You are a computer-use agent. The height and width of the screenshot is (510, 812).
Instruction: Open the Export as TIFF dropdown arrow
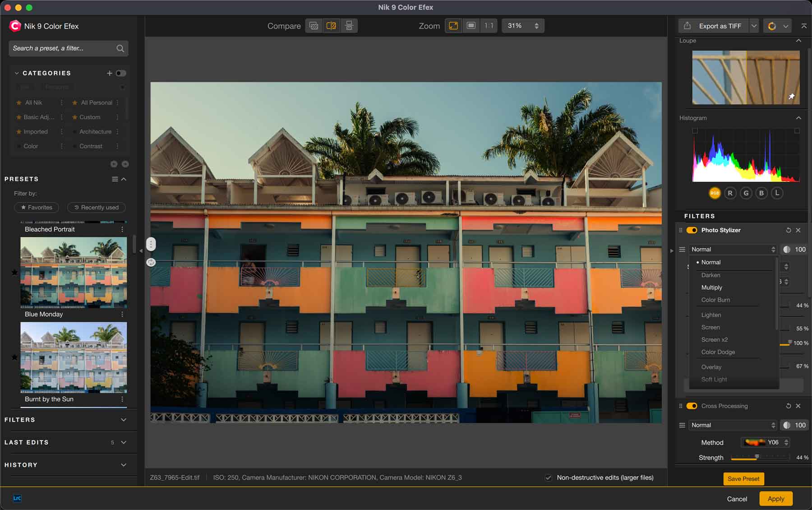tap(754, 26)
